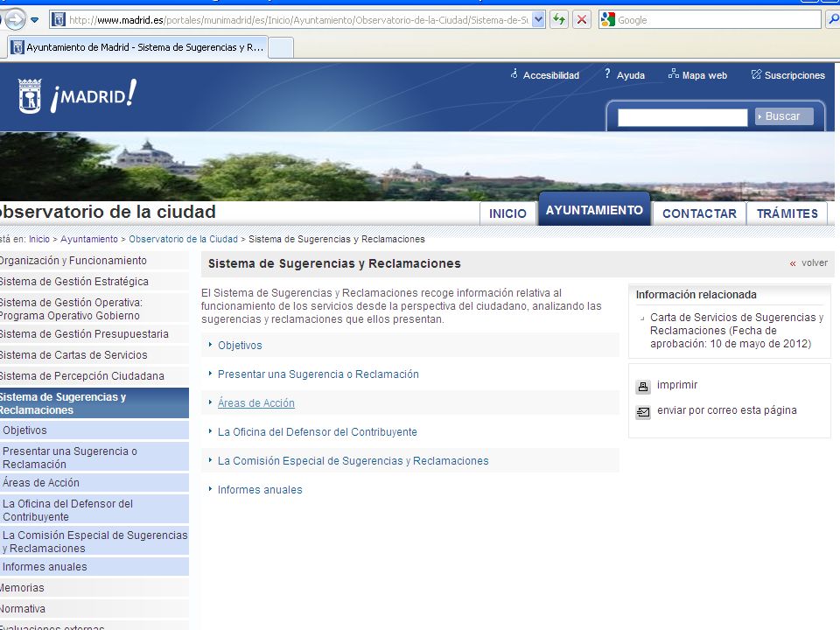
Task: Open the Ayuda help link
Action: click(631, 75)
